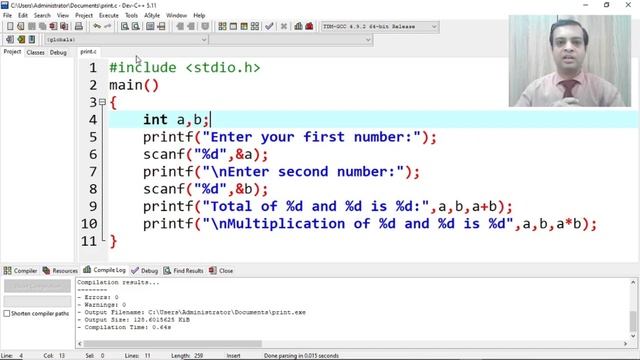This screenshot has height=360, width=640.
Task: Switch to the bottom Debug tab
Action: 144,271
